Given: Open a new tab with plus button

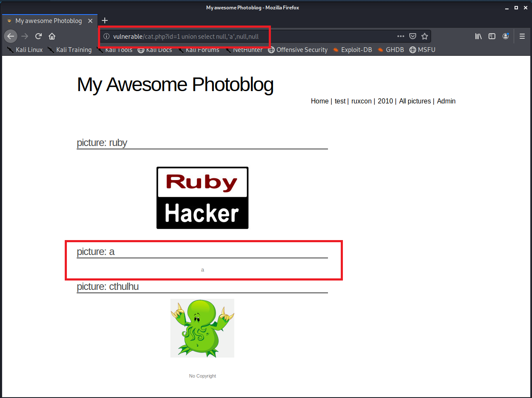Looking at the screenshot, I should (105, 20).
